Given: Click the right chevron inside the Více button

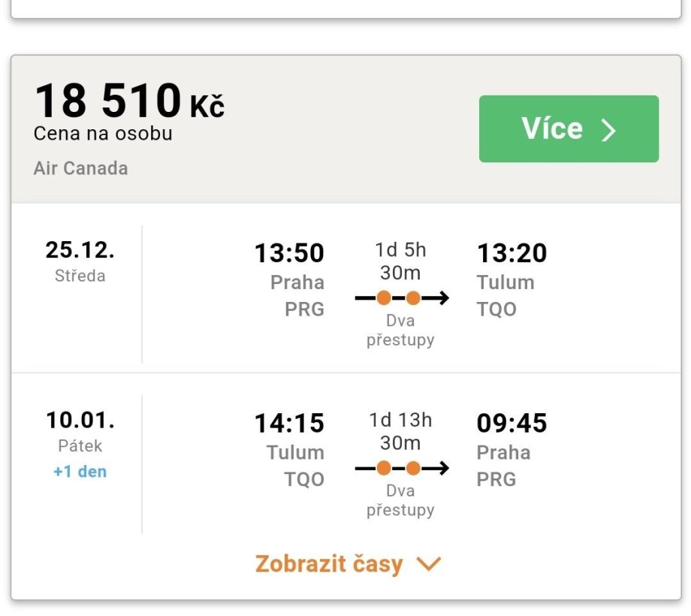Looking at the screenshot, I should tap(608, 130).
